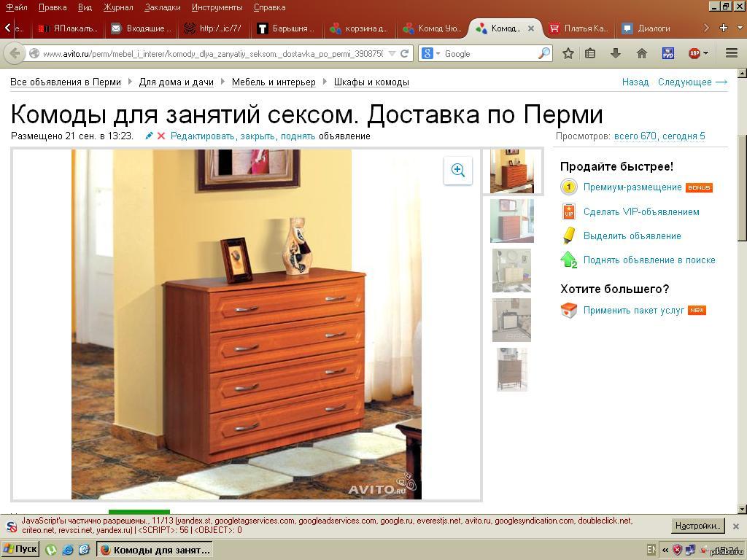Image resolution: width=747 pixels, height=560 pixels.
Task: Reload the page using the address bar refresh icon
Action: [405, 53]
